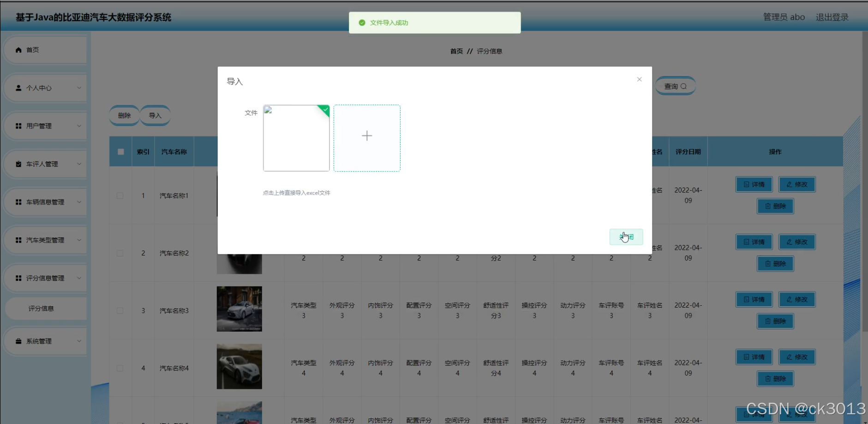Open the 评分信息 submenu item
The image size is (868, 424).
pos(46,309)
